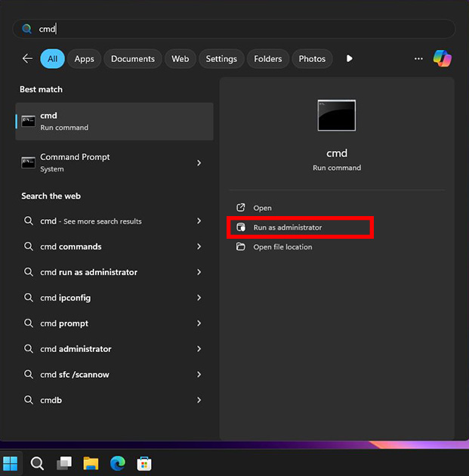Show more filter tabs with the play arrow
The height and width of the screenshot is (476, 469).
click(349, 58)
